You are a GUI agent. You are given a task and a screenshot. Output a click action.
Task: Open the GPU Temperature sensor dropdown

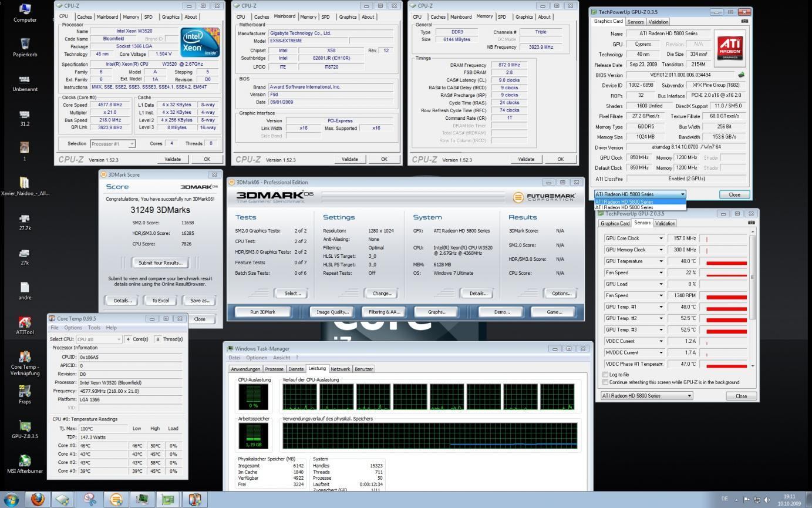pyautogui.click(x=661, y=261)
